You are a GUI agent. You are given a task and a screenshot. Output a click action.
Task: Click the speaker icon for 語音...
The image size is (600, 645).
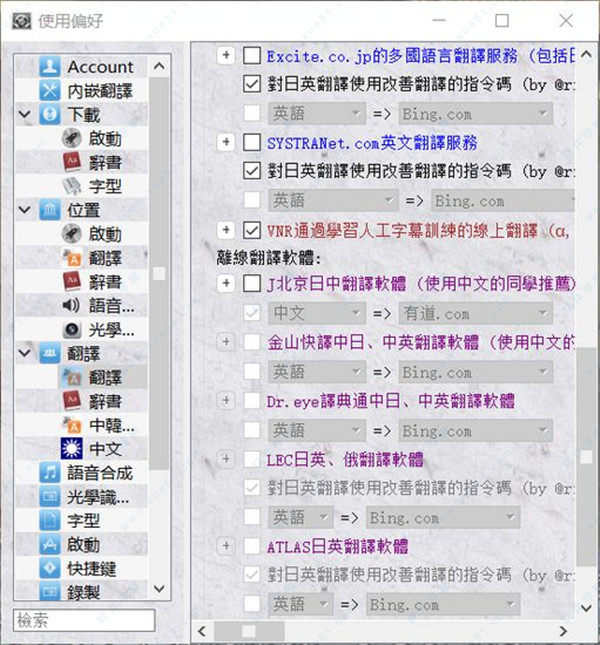[72, 305]
